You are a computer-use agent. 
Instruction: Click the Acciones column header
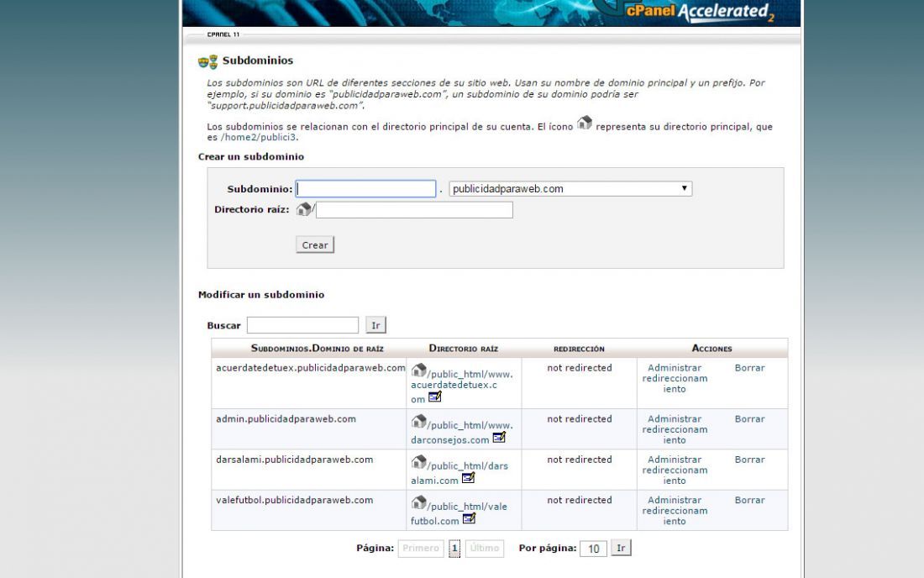click(711, 348)
